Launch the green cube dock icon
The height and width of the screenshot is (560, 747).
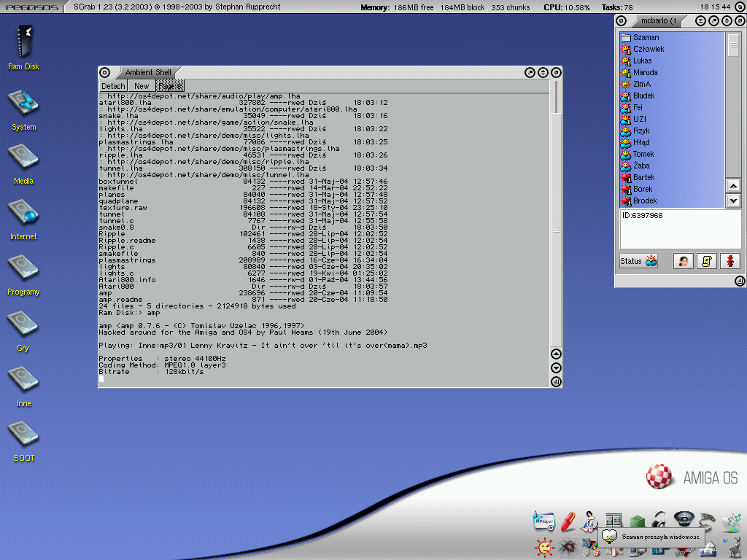click(x=637, y=521)
